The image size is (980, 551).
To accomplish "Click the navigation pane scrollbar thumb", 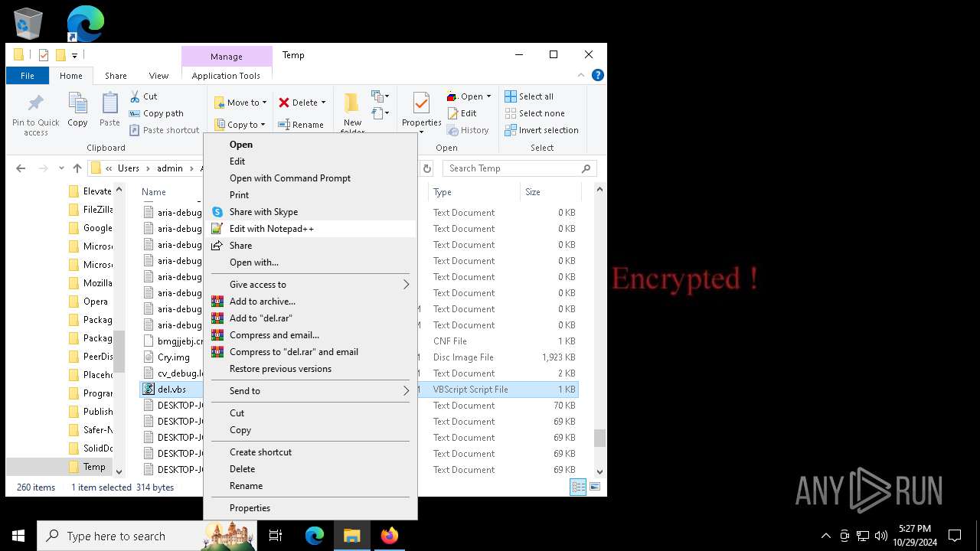I will point(119,350).
